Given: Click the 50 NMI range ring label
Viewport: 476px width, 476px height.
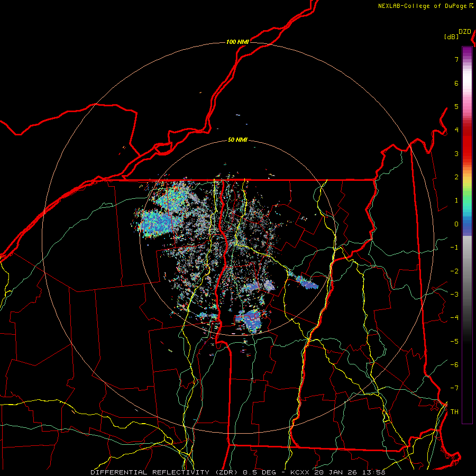Looking at the screenshot, I should coord(237,140).
